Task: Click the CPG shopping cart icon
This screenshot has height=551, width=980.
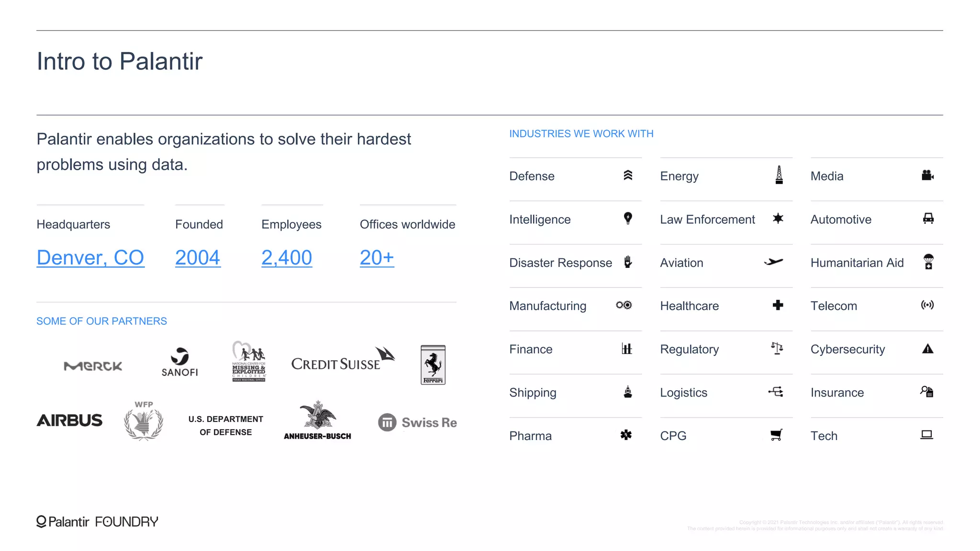Action: tap(776, 435)
